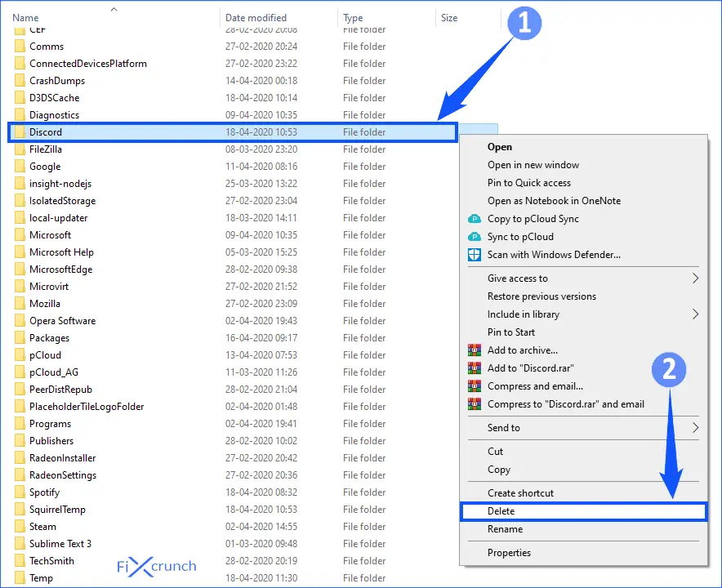Sort files by the Name column header
The image size is (722, 588).
click(x=26, y=18)
